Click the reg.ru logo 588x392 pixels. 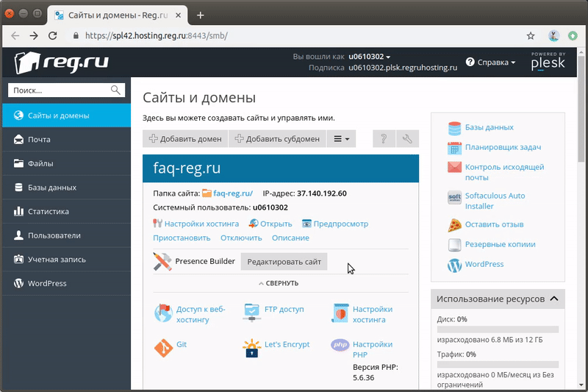62,63
